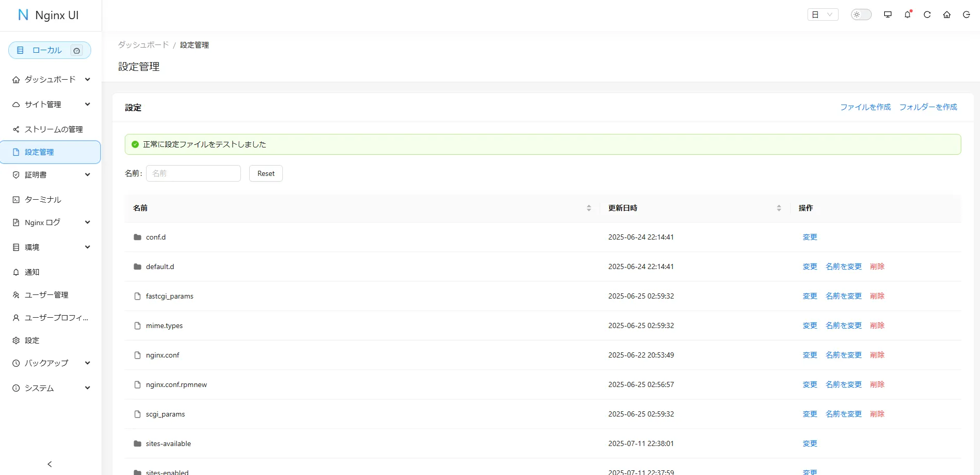Open the desktop monitor icon in header

point(888,14)
